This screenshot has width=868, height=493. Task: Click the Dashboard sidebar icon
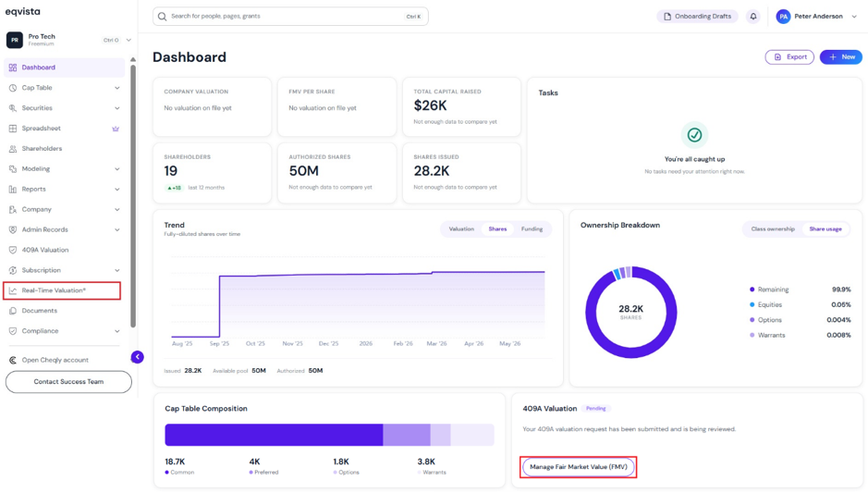pos(13,68)
